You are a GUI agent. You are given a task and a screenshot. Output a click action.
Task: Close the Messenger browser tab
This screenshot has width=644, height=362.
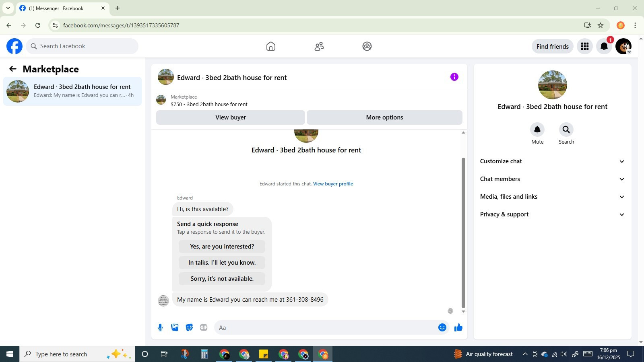click(x=103, y=8)
